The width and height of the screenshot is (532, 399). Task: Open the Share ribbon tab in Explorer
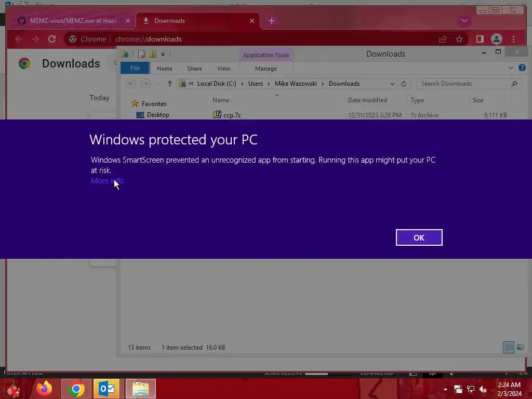point(194,69)
